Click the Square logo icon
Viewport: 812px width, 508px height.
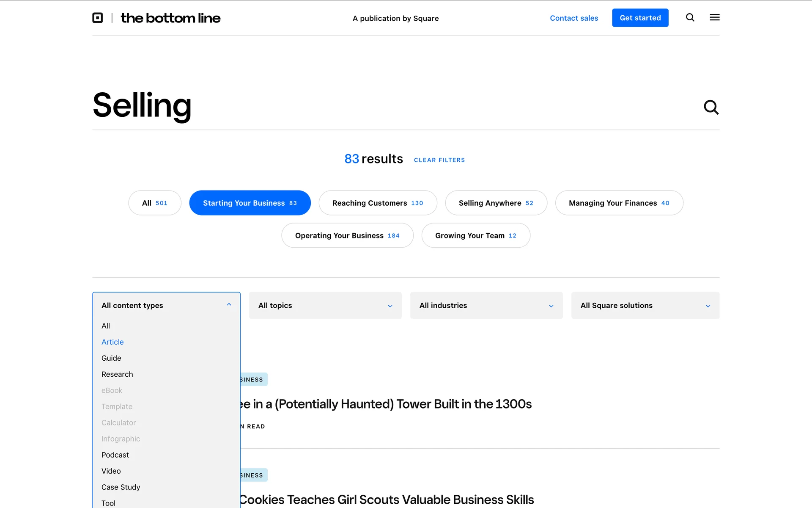tap(98, 18)
